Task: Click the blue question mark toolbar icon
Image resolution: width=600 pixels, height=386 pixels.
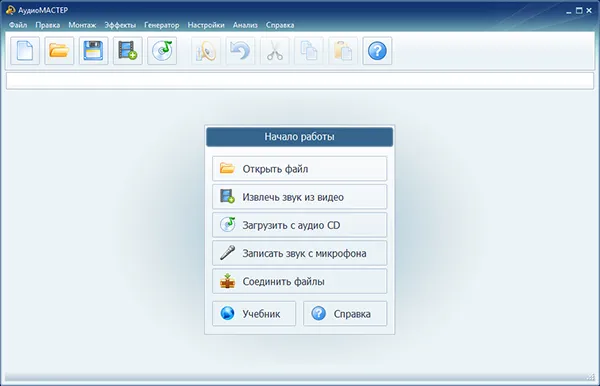Action: (377, 51)
